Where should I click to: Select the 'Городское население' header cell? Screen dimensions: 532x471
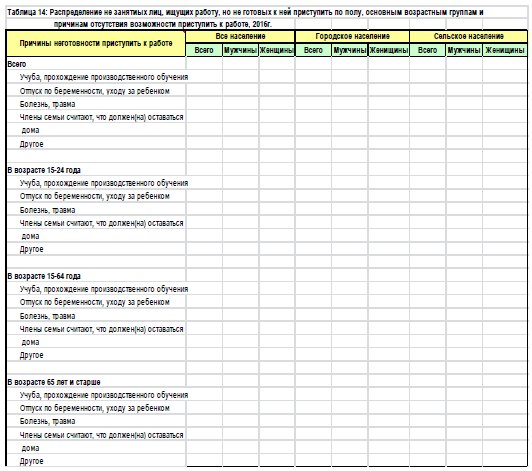click(353, 37)
